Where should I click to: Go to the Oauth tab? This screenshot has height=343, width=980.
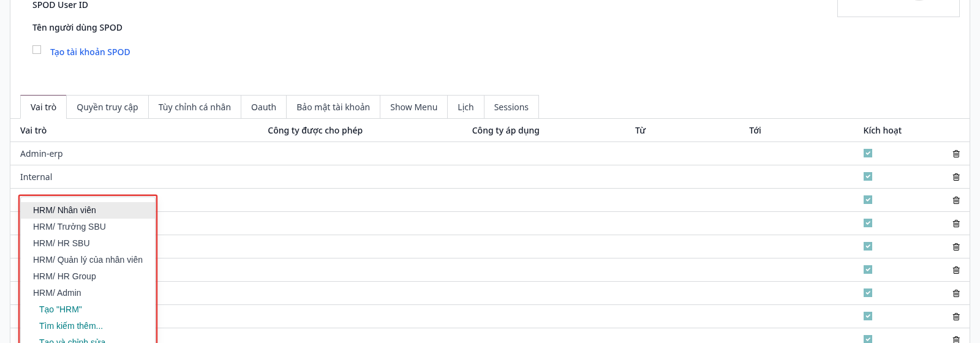tap(263, 107)
